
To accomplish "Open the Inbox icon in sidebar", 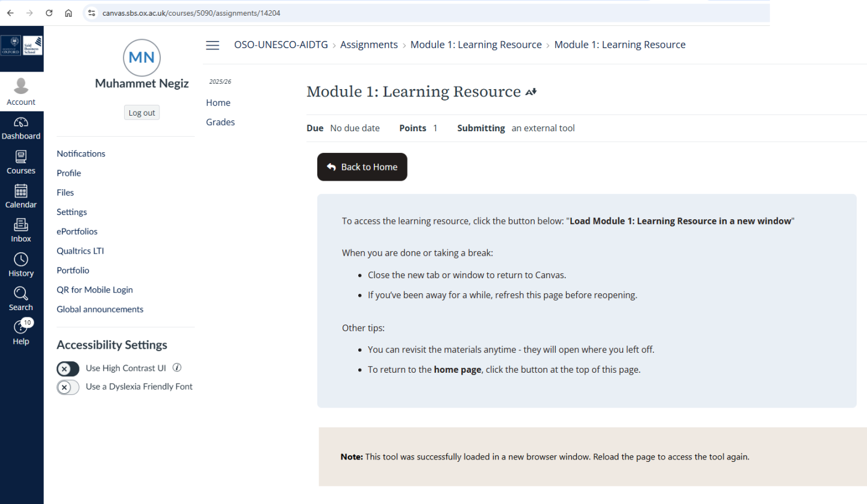I will [x=21, y=225].
